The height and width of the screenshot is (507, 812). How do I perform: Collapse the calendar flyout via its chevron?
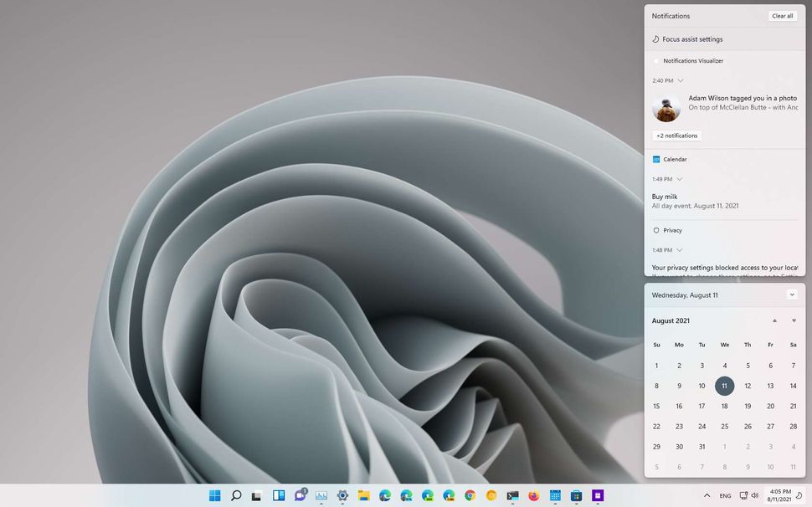pyautogui.click(x=791, y=294)
